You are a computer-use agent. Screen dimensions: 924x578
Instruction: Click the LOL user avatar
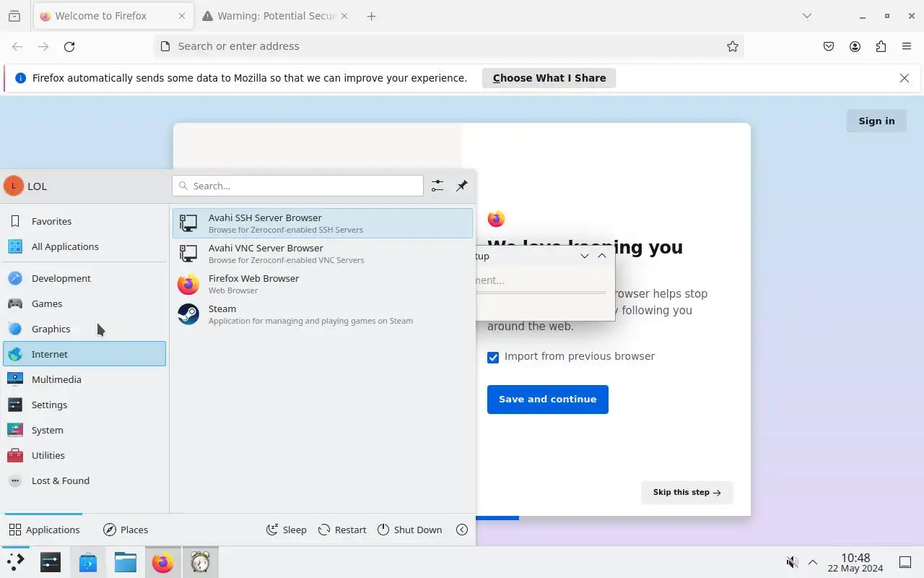(x=14, y=186)
